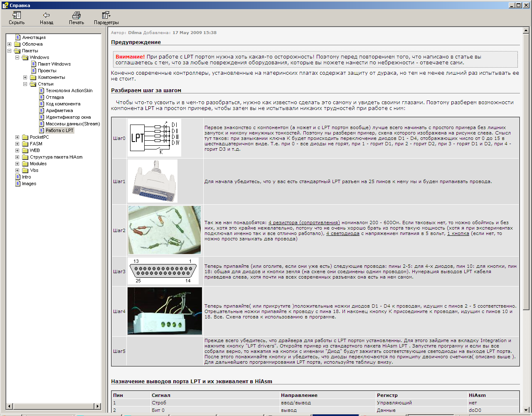Expand the PocketPC package node
This screenshot has width=532, height=416.
(17, 137)
